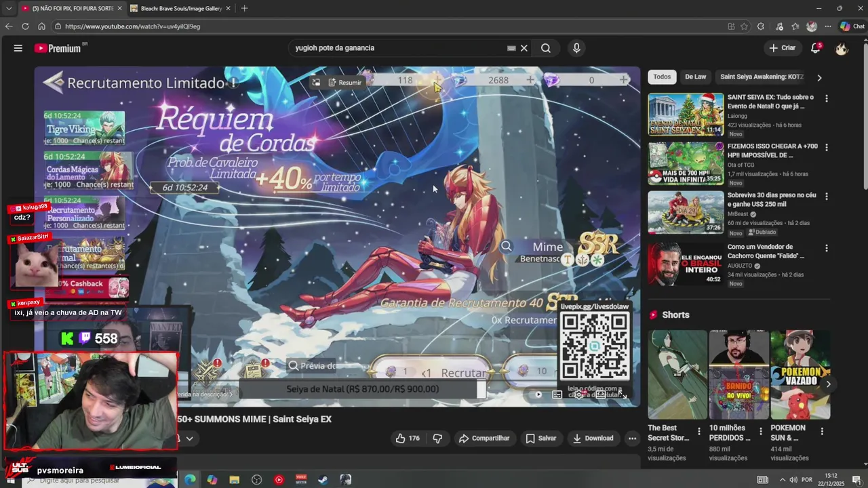Viewport: 868px width, 488px height.
Task: Share the video via Compartilhar
Action: click(484, 439)
